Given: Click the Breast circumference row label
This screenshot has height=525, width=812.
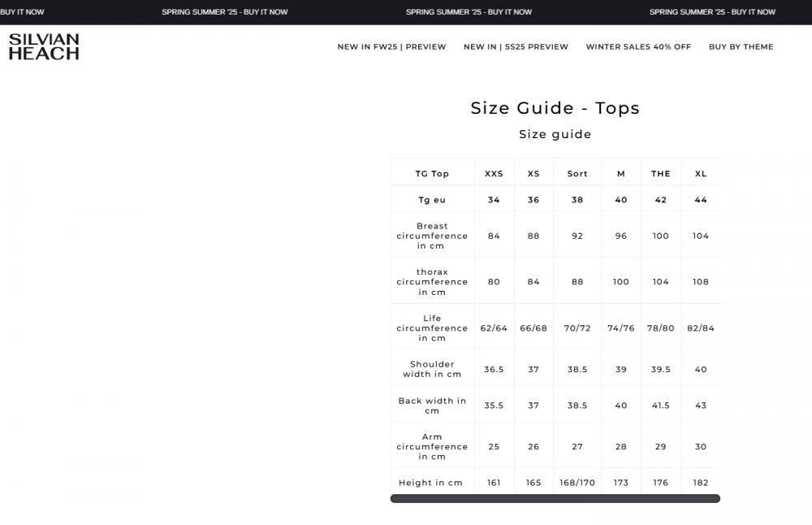Looking at the screenshot, I should coord(432,236).
